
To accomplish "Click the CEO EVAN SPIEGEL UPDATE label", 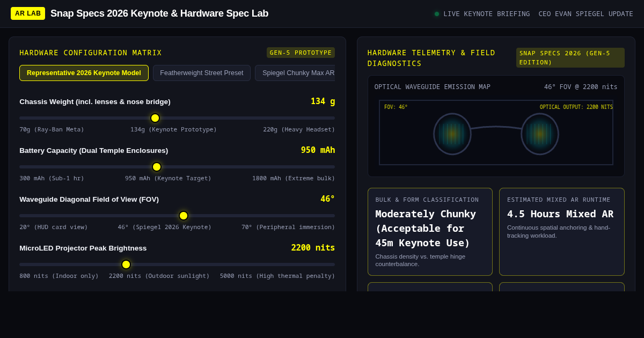I will [x=586, y=14].
